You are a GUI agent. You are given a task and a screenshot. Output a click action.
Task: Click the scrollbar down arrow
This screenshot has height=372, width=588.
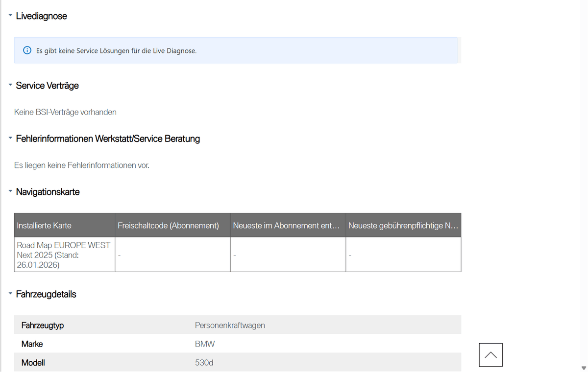tap(583, 369)
